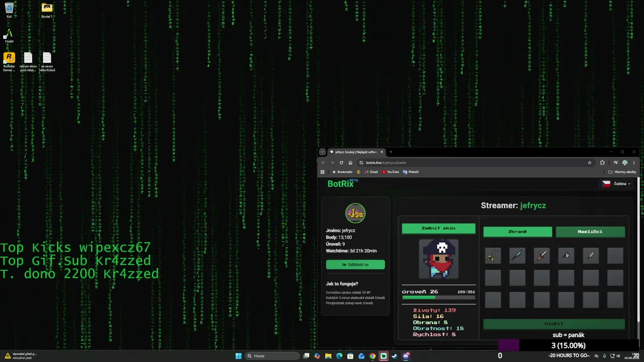Go to the browser home page
Image resolution: width=644 pixels, height=362 pixels.
point(350,163)
